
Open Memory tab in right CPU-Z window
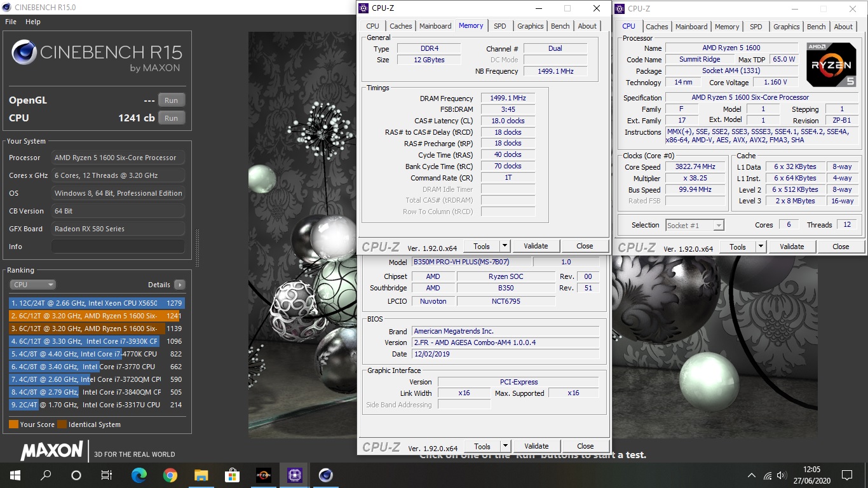pos(727,27)
